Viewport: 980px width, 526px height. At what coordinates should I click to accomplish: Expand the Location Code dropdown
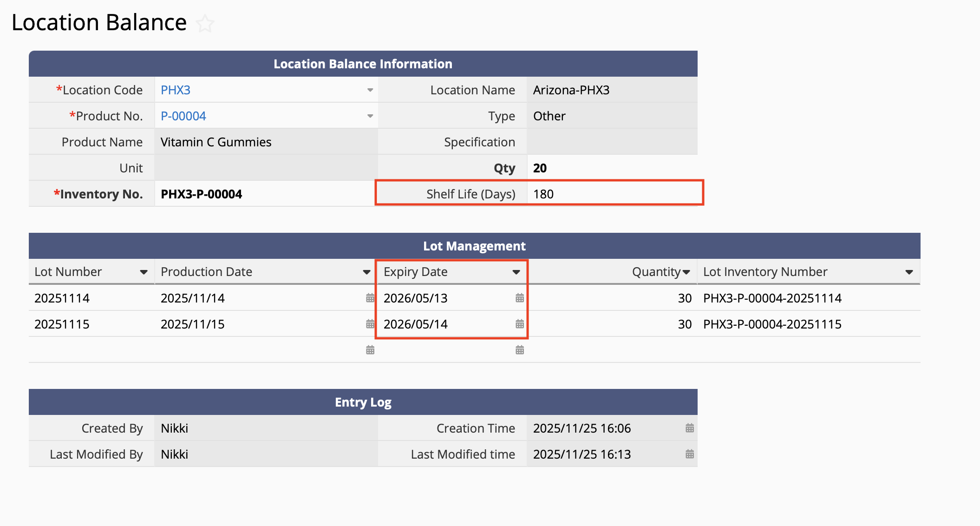pos(370,90)
